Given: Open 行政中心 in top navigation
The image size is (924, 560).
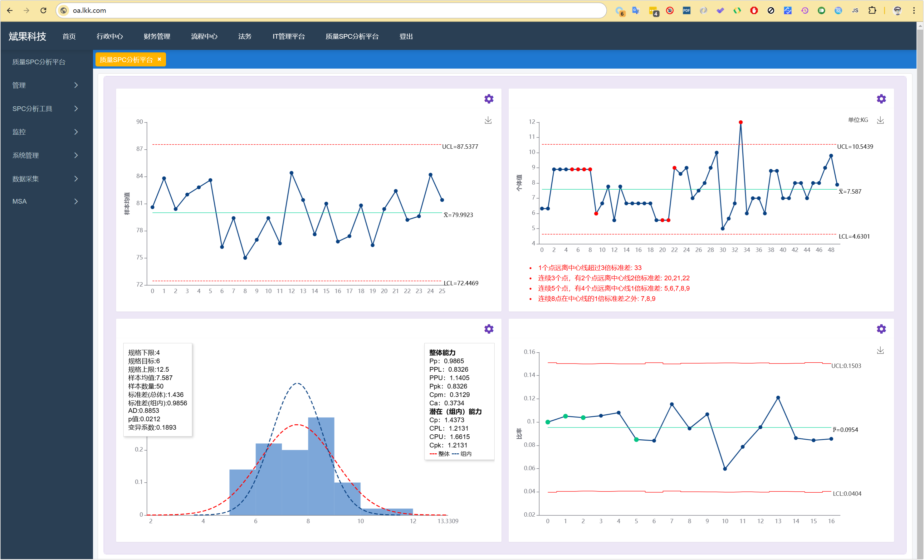Looking at the screenshot, I should pyautogui.click(x=110, y=36).
